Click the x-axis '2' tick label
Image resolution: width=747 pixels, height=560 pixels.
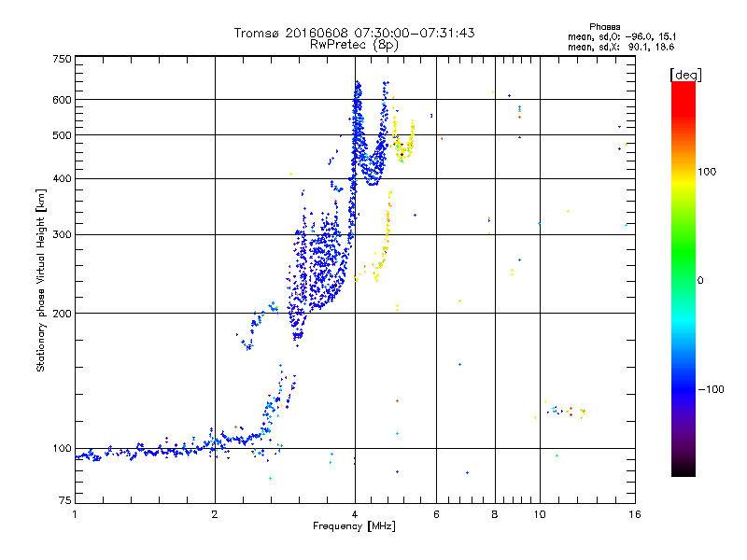pyautogui.click(x=215, y=514)
